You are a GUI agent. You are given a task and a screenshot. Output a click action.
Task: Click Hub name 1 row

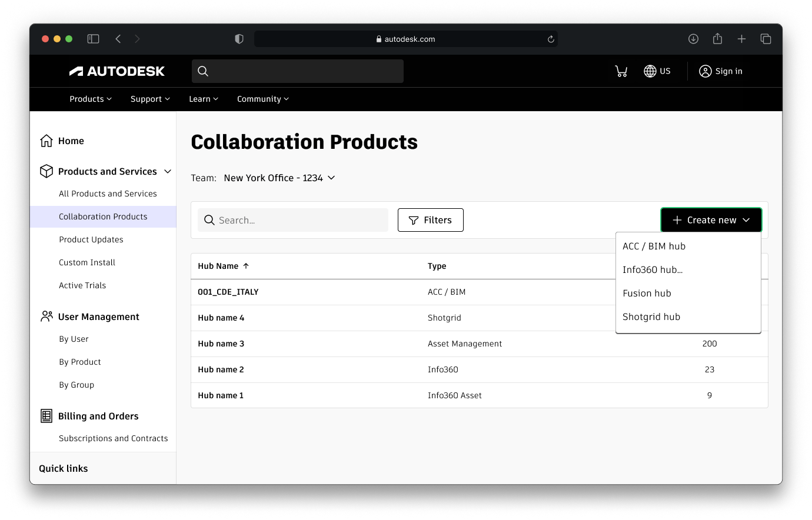pos(480,395)
